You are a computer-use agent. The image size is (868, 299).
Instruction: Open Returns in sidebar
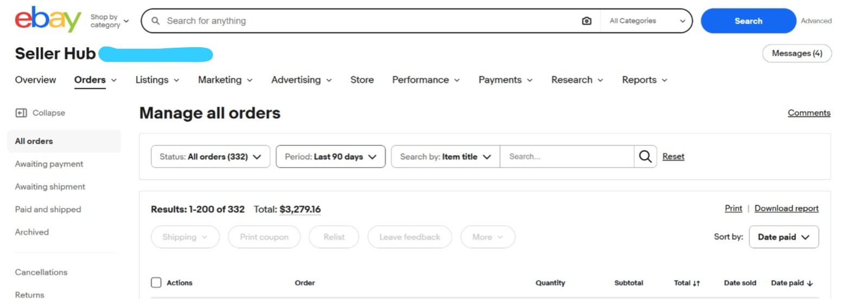(x=30, y=295)
